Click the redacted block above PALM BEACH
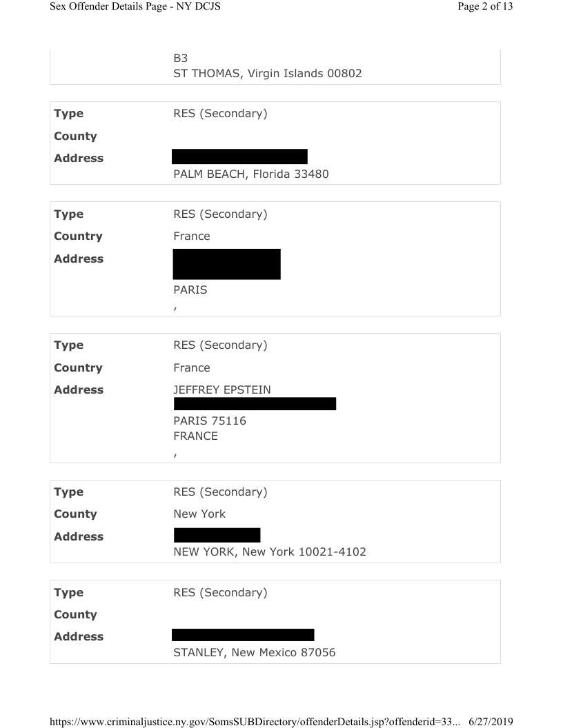This screenshot has width=563, height=728. coord(239,156)
